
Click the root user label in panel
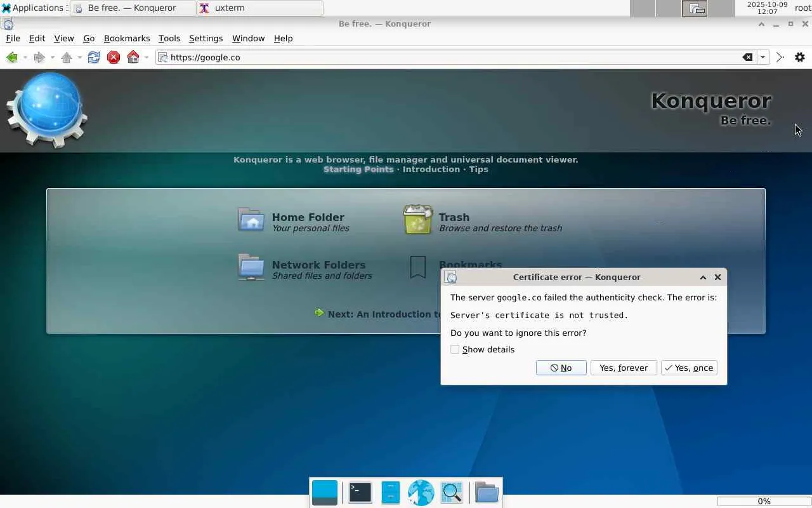802,8
